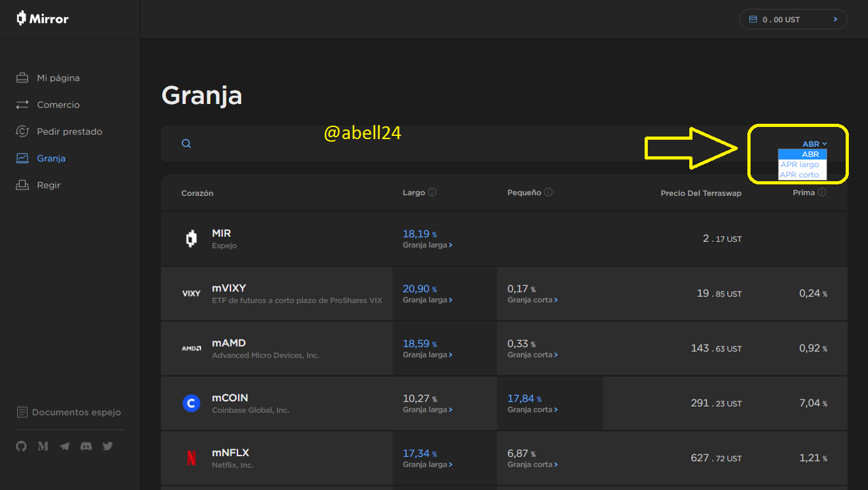Choose APR corto in the sort list

click(x=802, y=175)
